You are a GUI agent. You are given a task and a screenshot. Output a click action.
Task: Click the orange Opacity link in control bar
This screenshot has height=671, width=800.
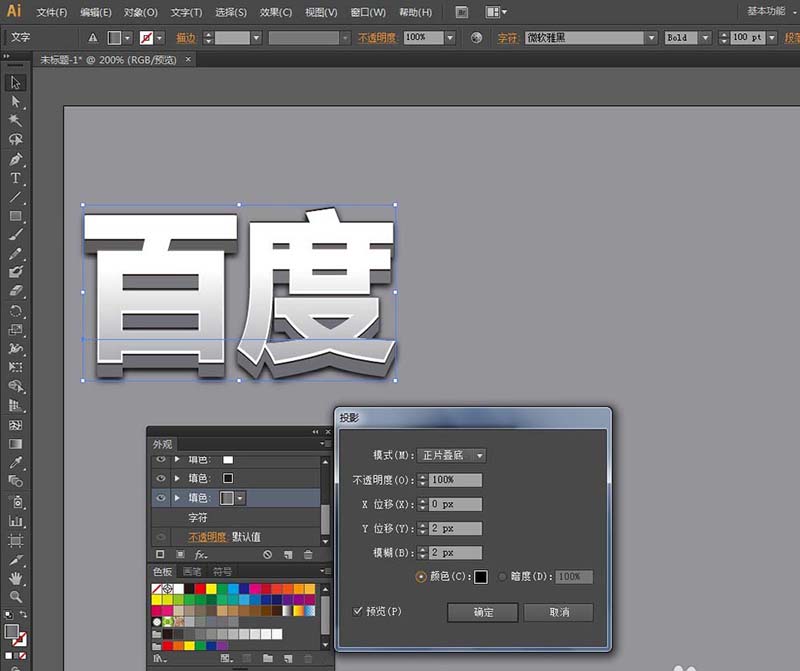click(377, 38)
